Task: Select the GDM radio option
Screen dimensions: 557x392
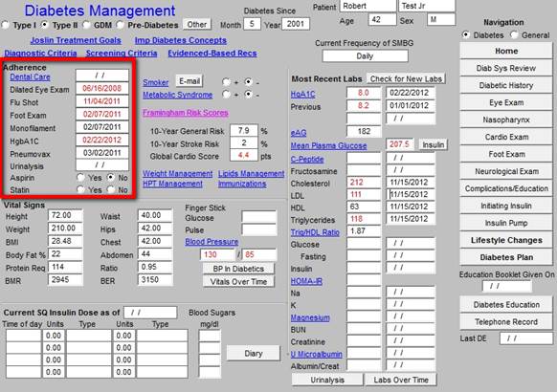Action: (x=86, y=25)
